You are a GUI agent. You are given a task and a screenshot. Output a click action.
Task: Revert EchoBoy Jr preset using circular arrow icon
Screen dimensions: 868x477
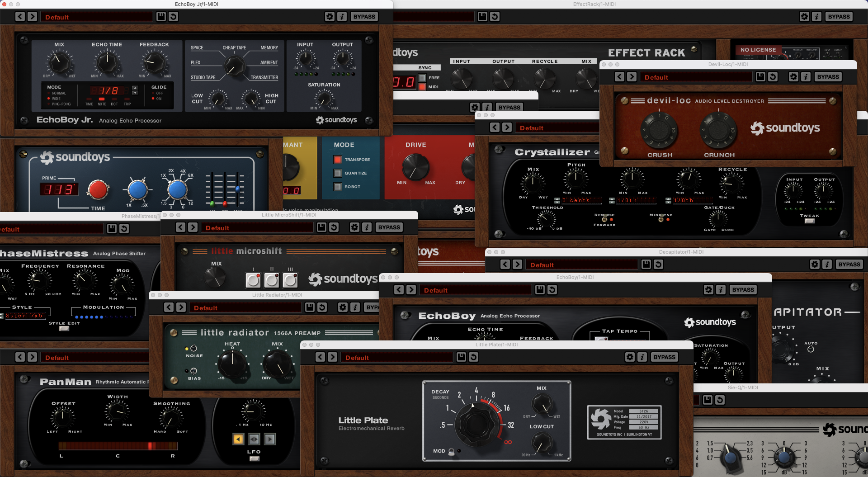point(174,16)
